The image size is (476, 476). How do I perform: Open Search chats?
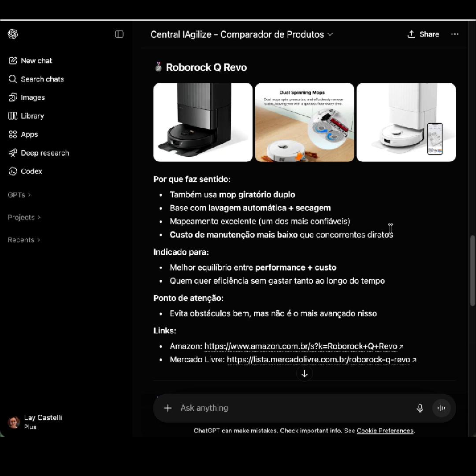tap(36, 79)
